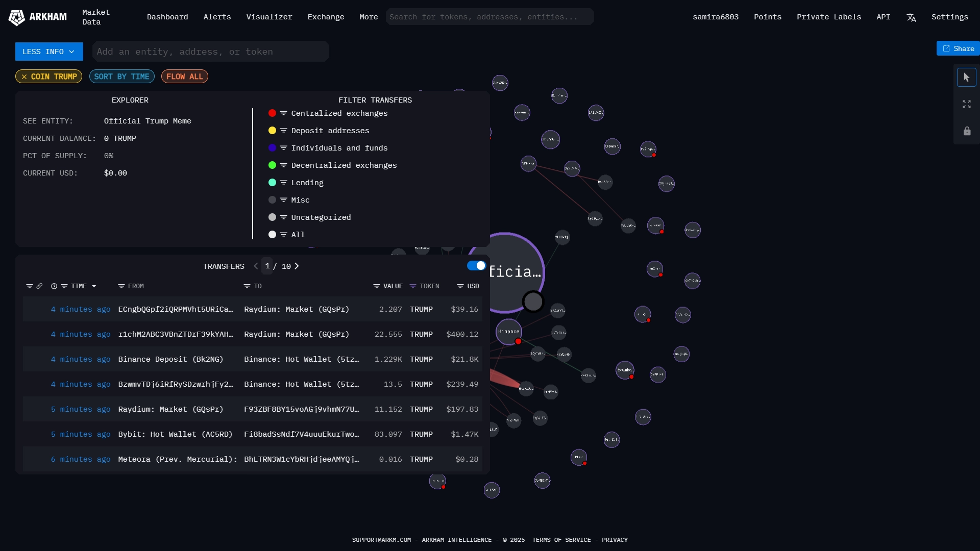
Task: Open Points page
Action: [x=768, y=17]
